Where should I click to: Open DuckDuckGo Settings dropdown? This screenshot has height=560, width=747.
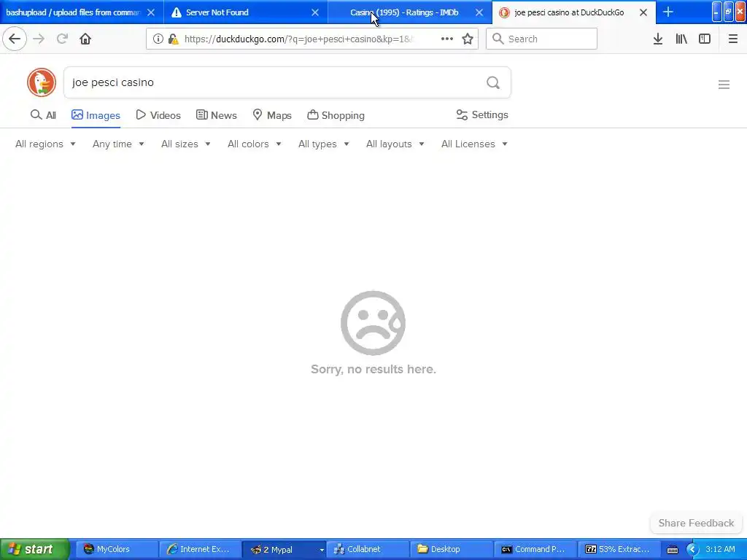pyautogui.click(x=482, y=114)
